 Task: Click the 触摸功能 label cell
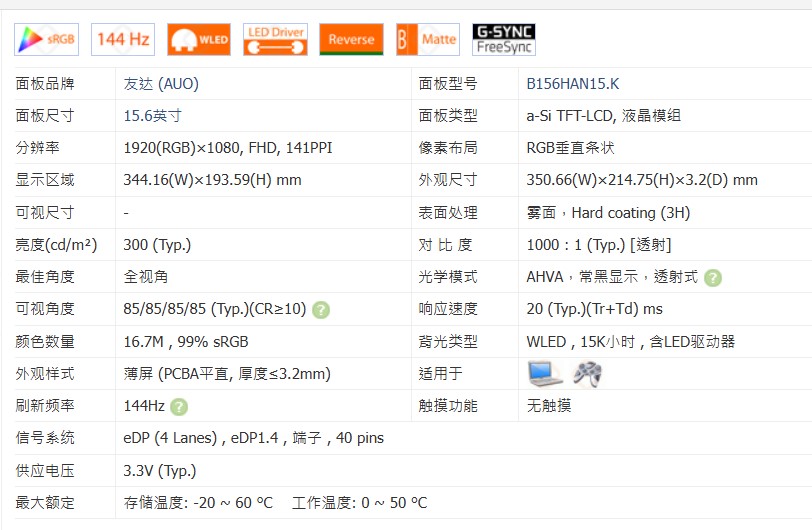448,406
